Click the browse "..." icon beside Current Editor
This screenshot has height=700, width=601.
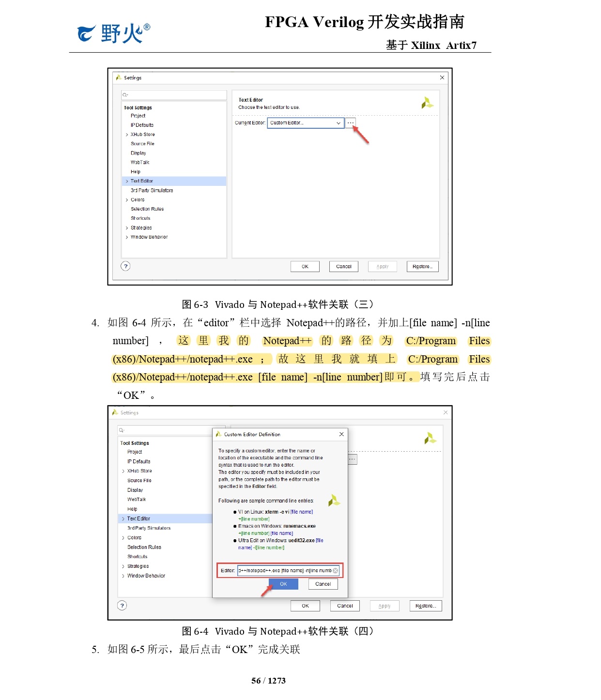(x=350, y=123)
